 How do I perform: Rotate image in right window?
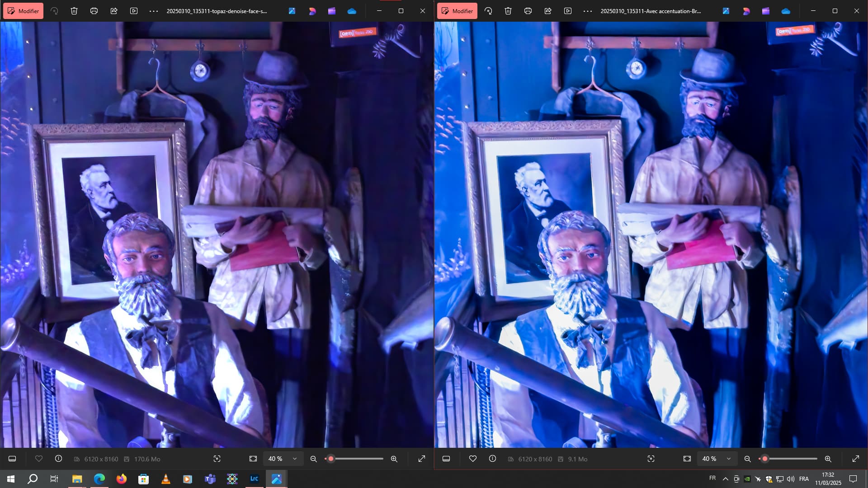point(488,11)
